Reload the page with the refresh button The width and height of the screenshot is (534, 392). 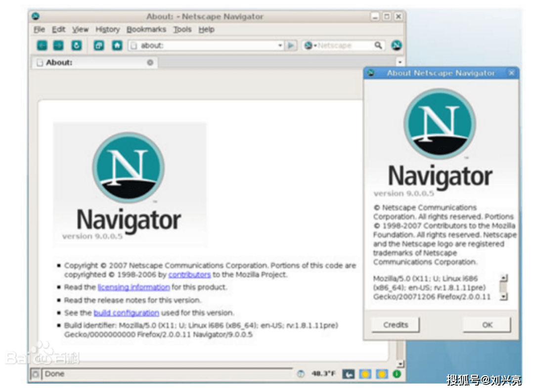point(77,45)
